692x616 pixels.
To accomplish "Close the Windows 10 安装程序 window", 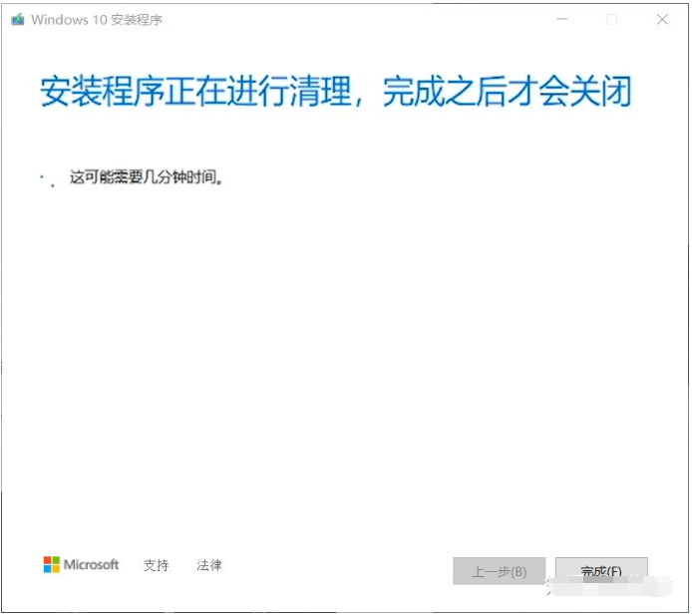I will tap(662, 19).
